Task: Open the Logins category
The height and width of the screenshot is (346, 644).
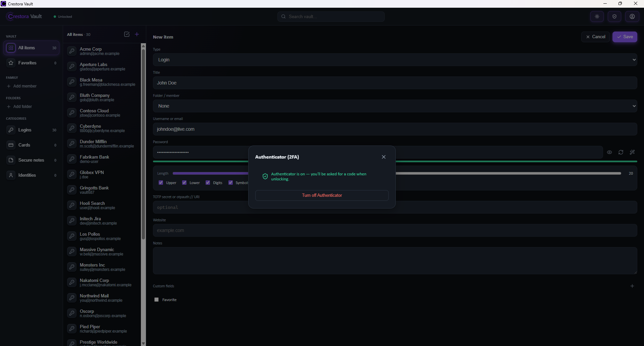Action: (32, 130)
